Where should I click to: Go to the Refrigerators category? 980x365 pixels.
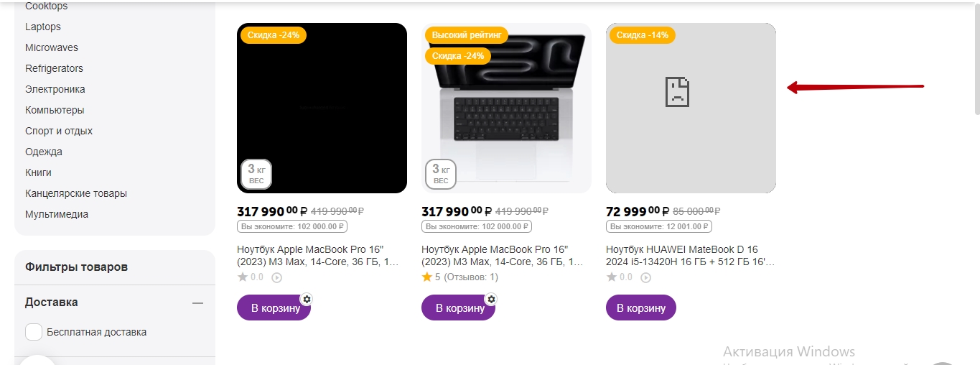point(54,68)
